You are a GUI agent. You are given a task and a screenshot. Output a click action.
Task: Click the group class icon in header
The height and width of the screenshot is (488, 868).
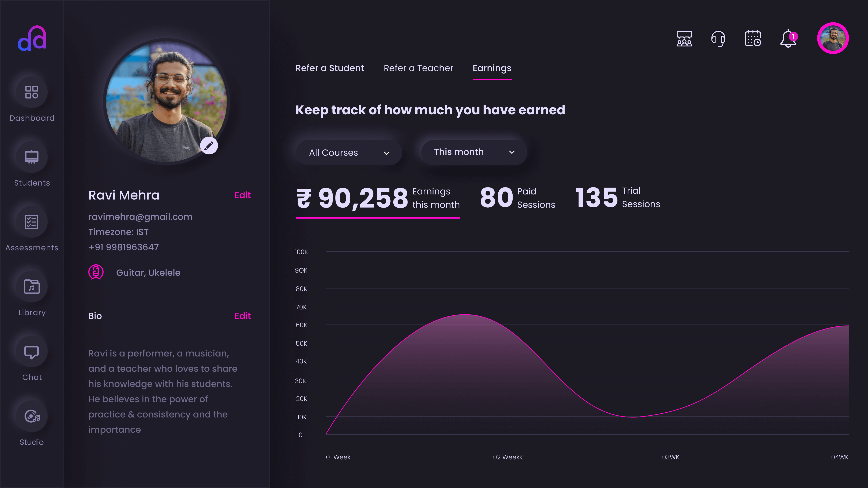(x=684, y=39)
